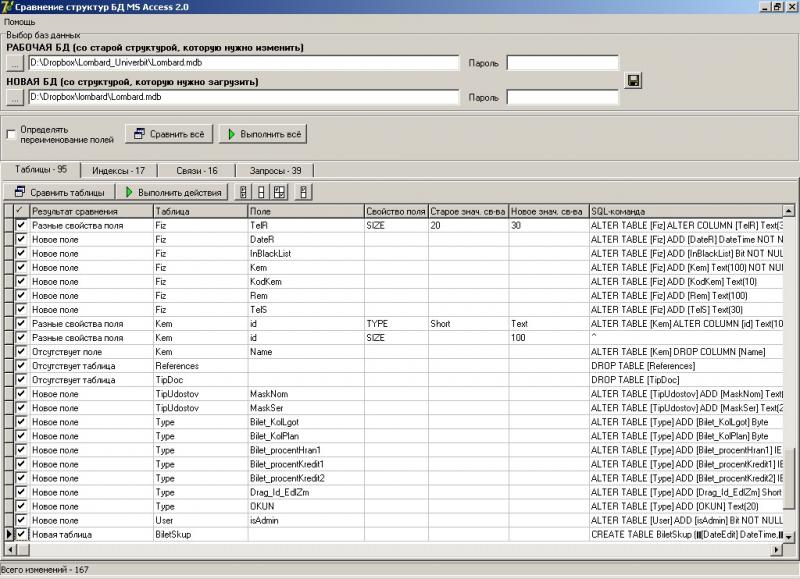Select the DROP TABLE [References] SQL cell

686,366
